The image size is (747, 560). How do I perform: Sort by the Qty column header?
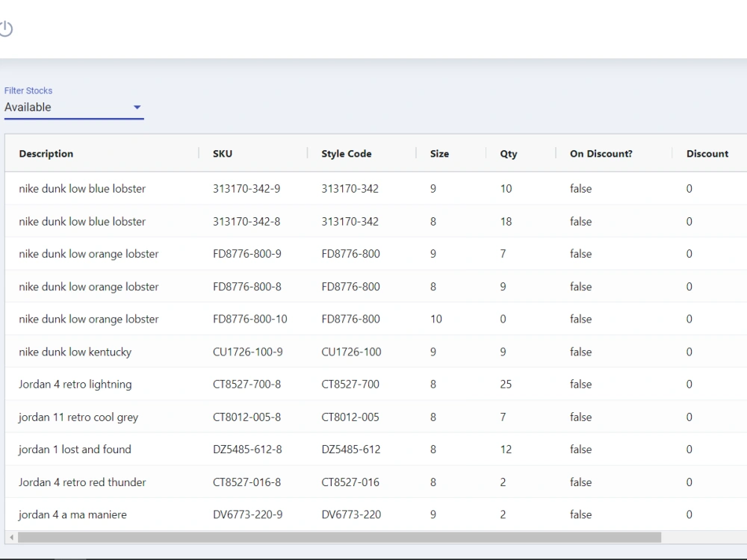[508, 154]
